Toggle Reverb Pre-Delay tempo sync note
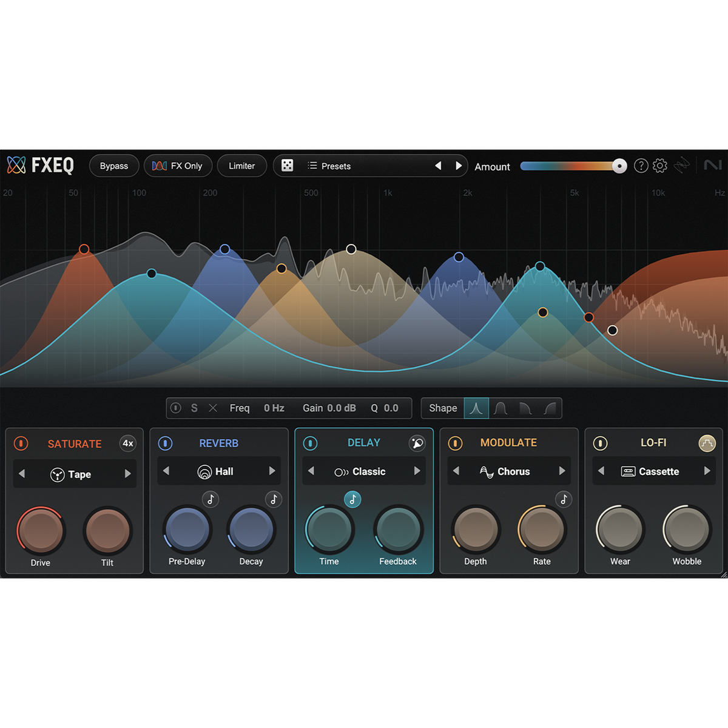 [211, 499]
